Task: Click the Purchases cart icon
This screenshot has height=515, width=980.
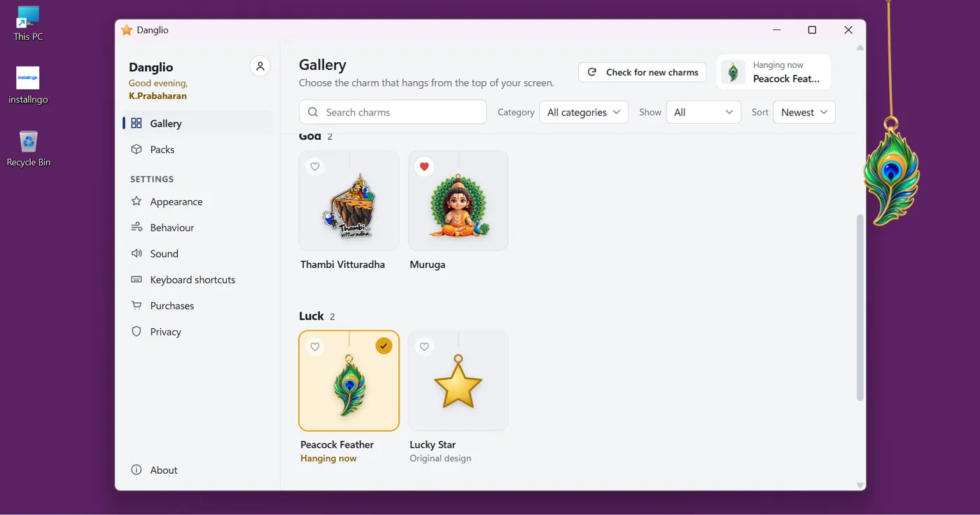Action: click(136, 305)
